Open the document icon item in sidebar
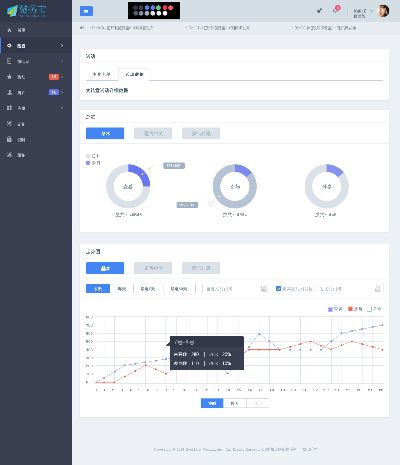The height and width of the screenshot is (465, 400). pyautogui.click(x=36, y=61)
